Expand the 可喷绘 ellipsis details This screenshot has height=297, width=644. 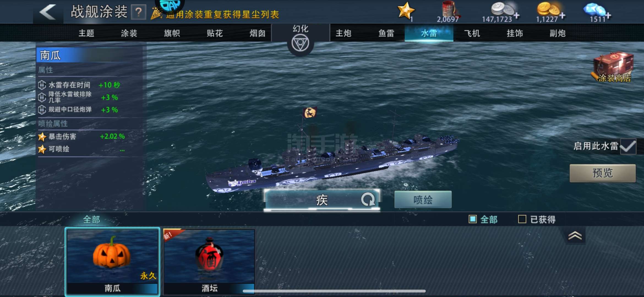[122, 150]
